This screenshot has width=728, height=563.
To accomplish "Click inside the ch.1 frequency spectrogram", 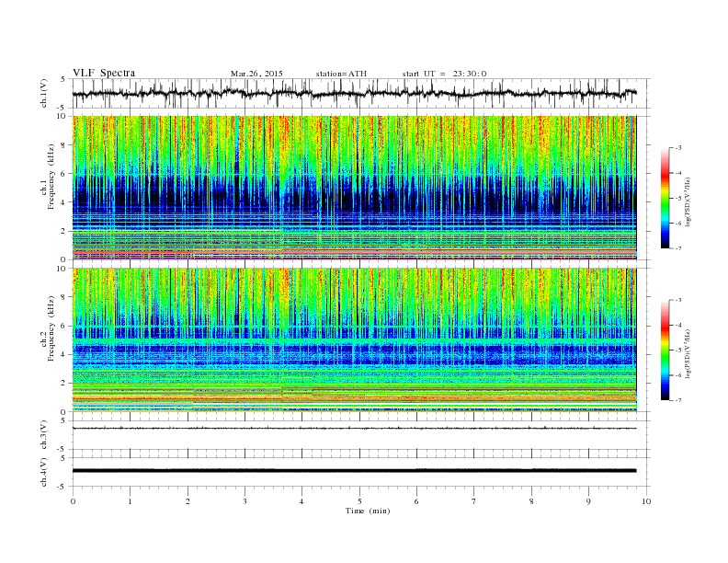I will pyautogui.click(x=354, y=188).
